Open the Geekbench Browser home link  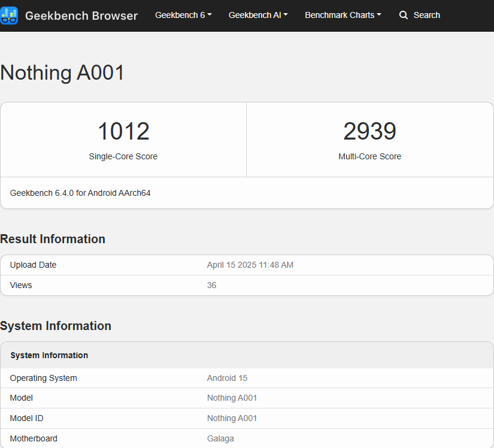(x=81, y=16)
